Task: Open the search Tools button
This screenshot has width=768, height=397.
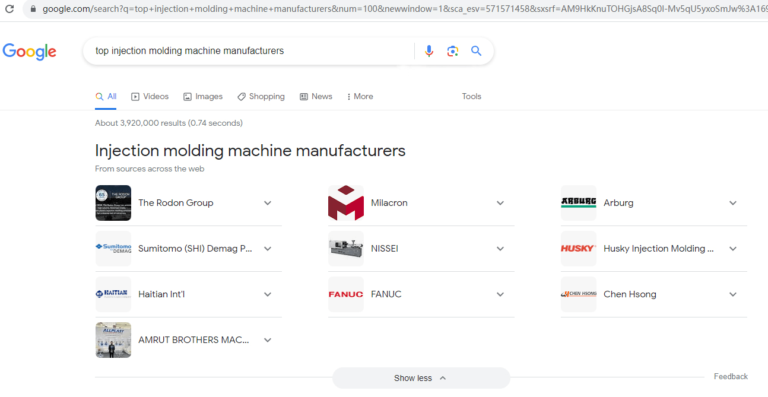Action: tap(471, 96)
